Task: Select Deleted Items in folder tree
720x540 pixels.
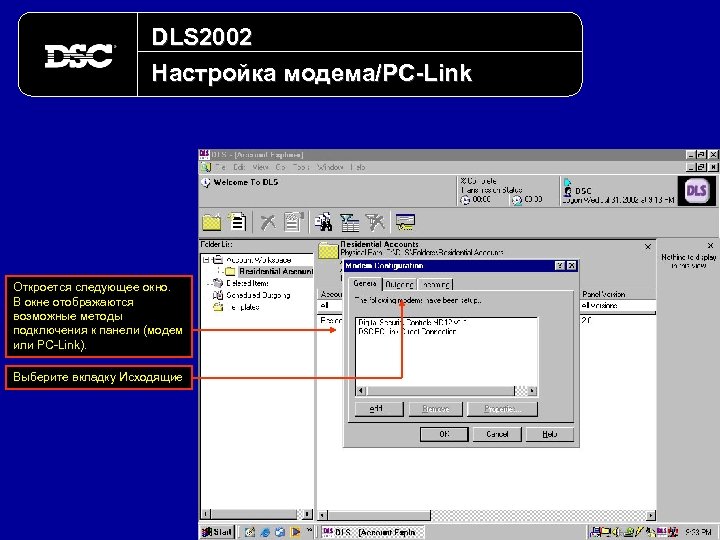Action: (248, 283)
